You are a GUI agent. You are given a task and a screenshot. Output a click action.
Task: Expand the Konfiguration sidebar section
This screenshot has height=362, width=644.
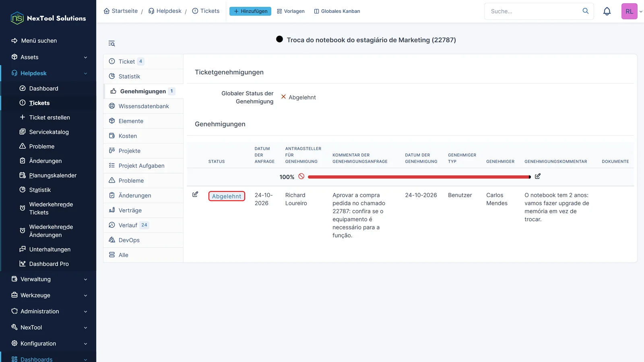(48, 343)
